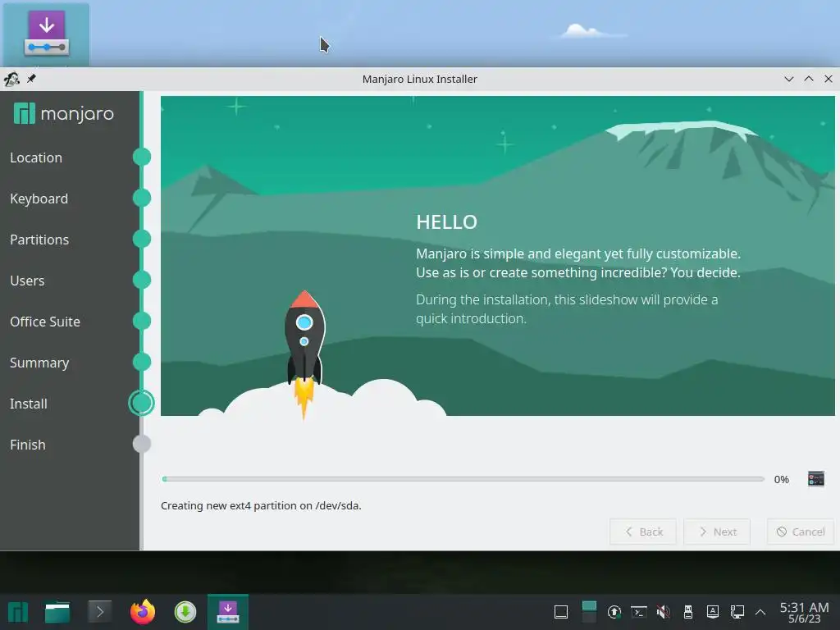840x630 pixels.
Task: Open the removable devices tray icon
Action: point(688,612)
